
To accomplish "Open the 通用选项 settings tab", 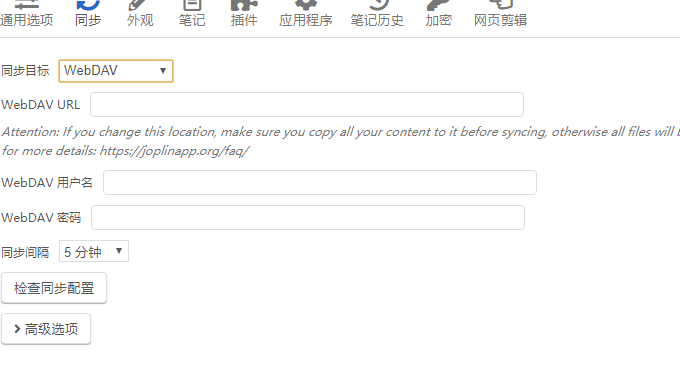I will (26, 14).
